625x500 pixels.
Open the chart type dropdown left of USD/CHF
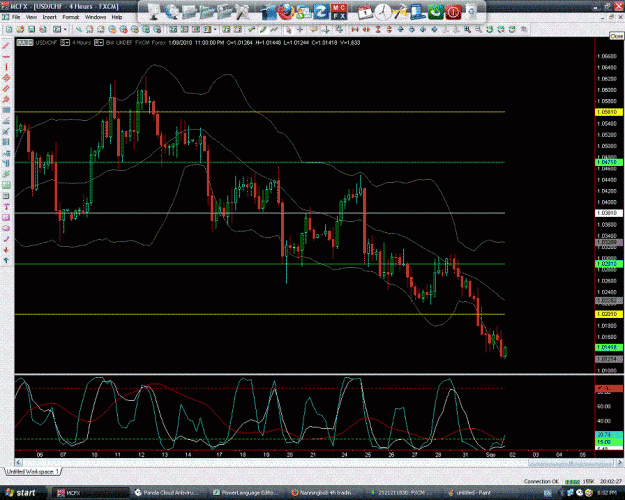pos(24,42)
